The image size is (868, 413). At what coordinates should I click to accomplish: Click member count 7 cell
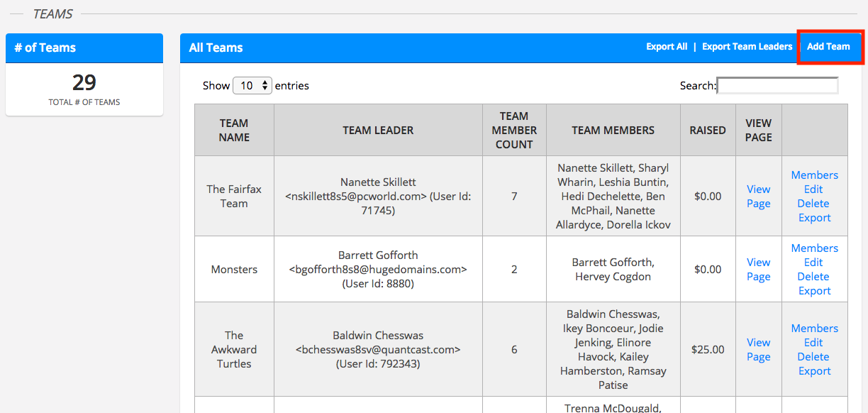click(514, 197)
